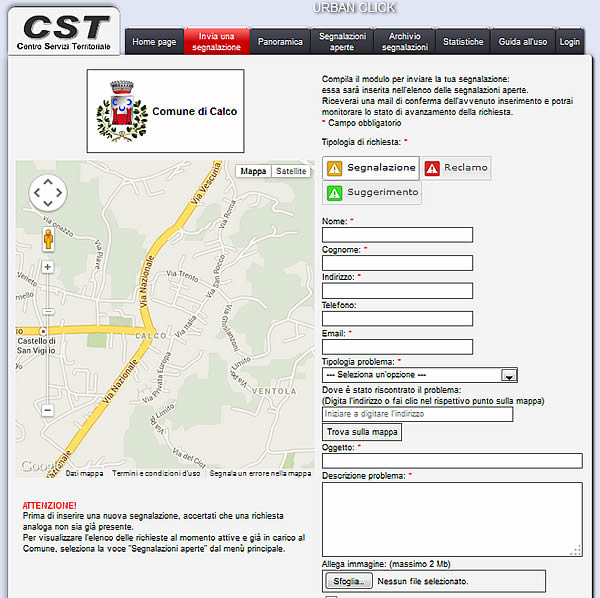The height and width of the screenshot is (598, 600).
Task: Click Segnala un errore nella mappa link
Action: (260, 474)
